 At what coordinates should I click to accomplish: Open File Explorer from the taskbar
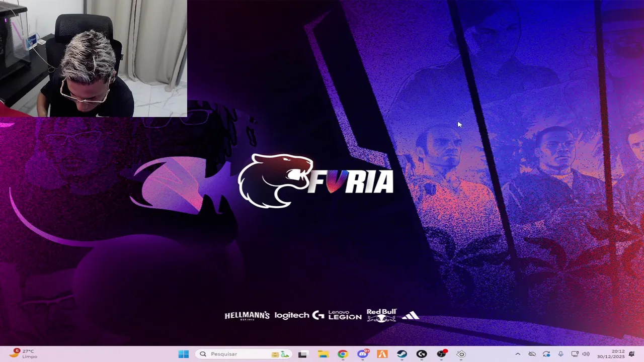click(323, 354)
